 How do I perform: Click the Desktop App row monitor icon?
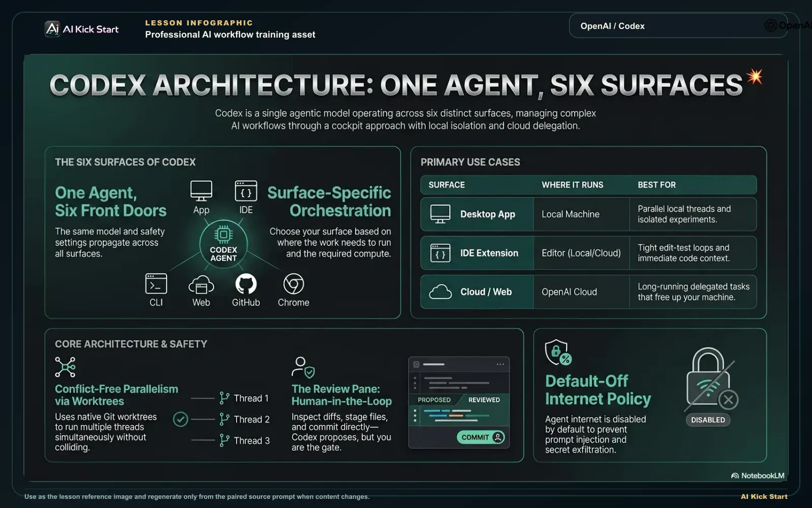(x=440, y=214)
